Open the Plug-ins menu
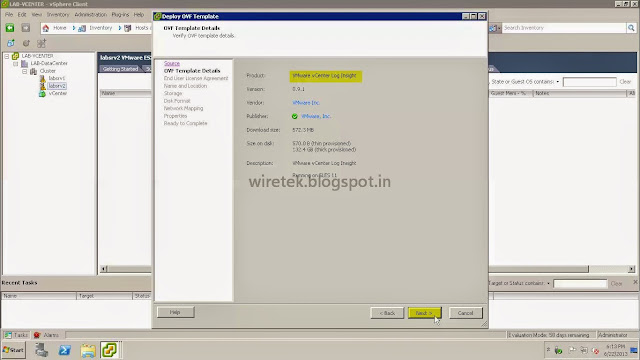This screenshot has height=360, width=640. pos(120,14)
